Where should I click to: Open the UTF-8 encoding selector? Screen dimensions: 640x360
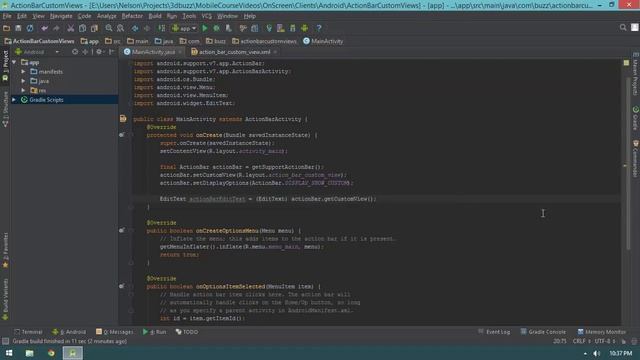[x=604, y=341]
